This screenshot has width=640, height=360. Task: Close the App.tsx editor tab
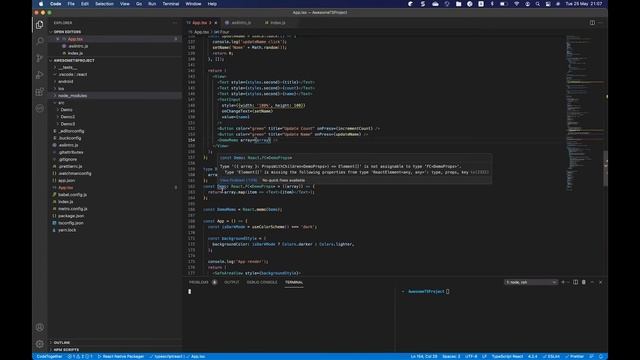coord(216,23)
